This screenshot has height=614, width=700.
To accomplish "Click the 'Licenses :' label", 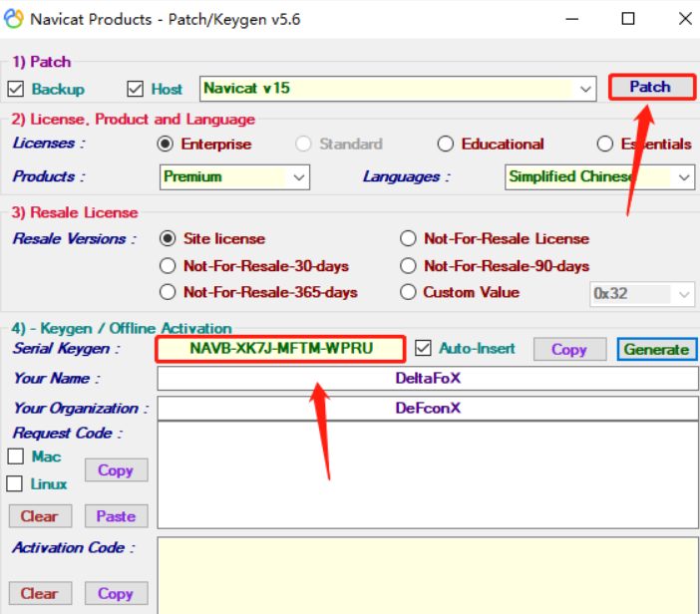I will (49, 144).
